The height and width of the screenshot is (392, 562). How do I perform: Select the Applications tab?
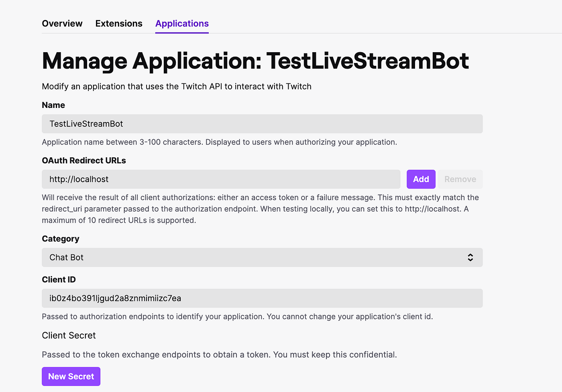[x=182, y=24]
